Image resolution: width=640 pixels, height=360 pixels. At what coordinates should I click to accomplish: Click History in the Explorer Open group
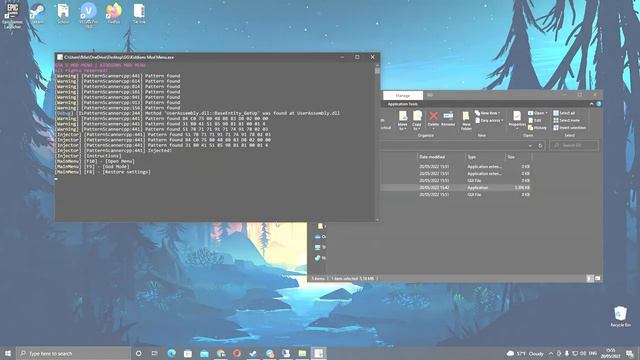(x=537, y=128)
